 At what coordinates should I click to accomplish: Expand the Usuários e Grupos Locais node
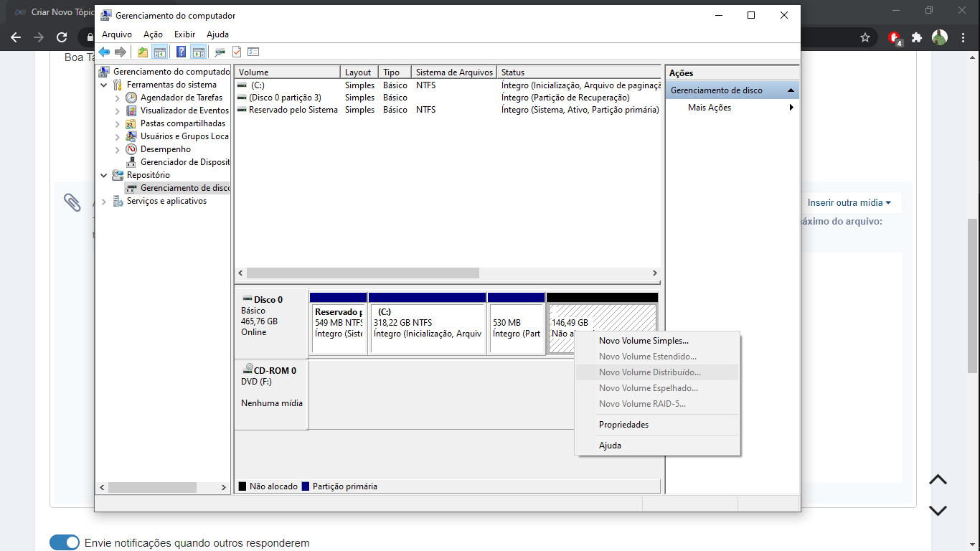point(118,136)
